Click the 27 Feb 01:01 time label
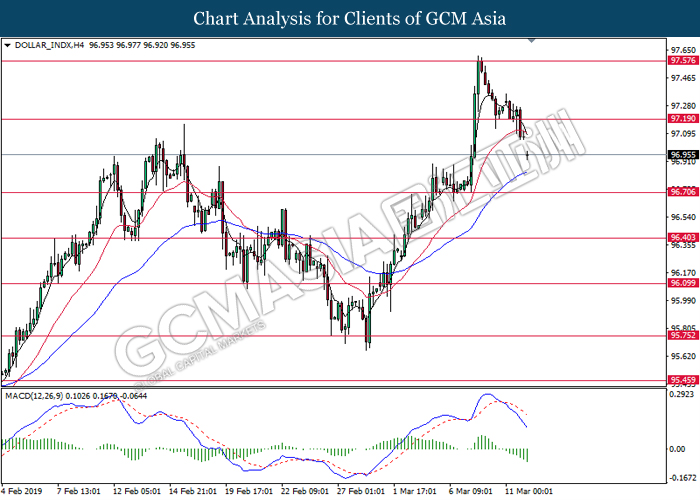The image size is (700, 500). pyautogui.click(x=361, y=491)
